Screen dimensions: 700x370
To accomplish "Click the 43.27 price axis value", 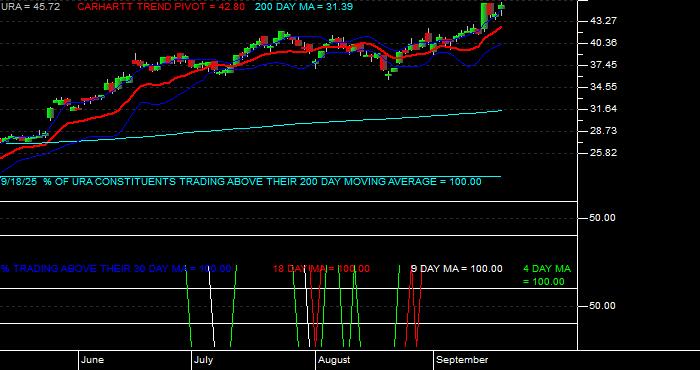I will pos(604,21).
